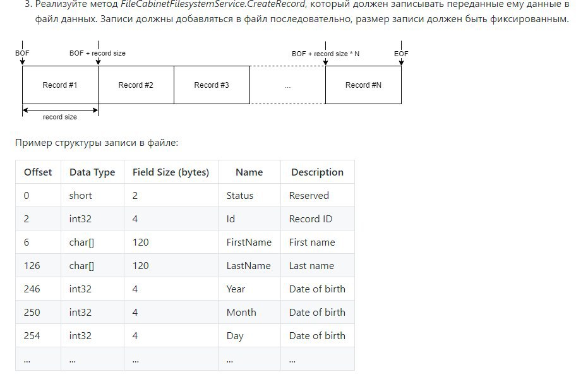Screen dimensions: 588x377
Task: Click the Name column header
Action: [x=249, y=172]
